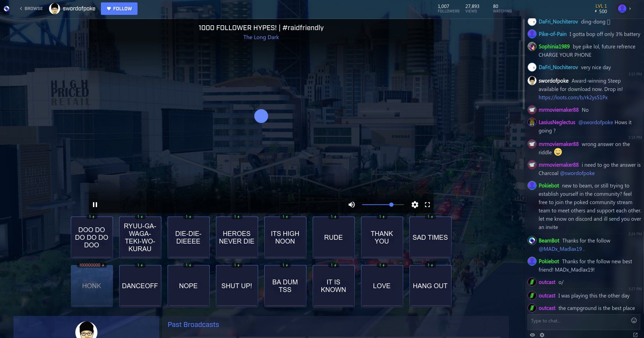This screenshot has height=338, width=644.
Task: Click Pike-of-Pain's chat avatar
Action: pyautogui.click(x=532, y=34)
